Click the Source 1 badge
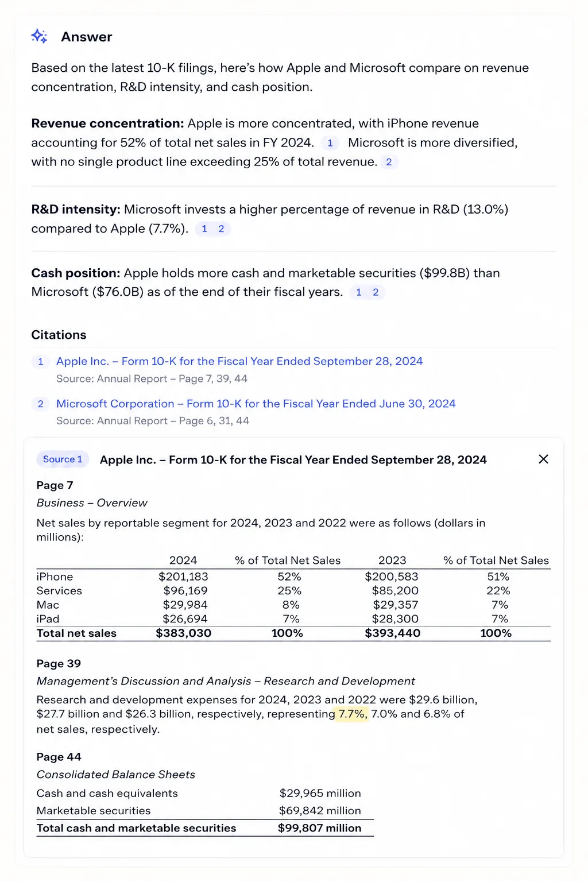The height and width of the screenshot is (882, 588). 63,459
